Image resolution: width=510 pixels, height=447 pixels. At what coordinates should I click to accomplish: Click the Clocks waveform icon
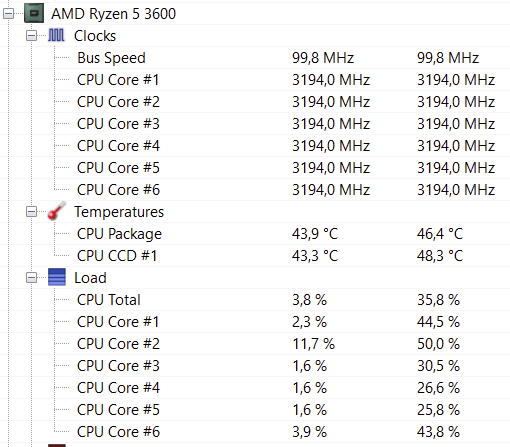(x=56, y=35)
